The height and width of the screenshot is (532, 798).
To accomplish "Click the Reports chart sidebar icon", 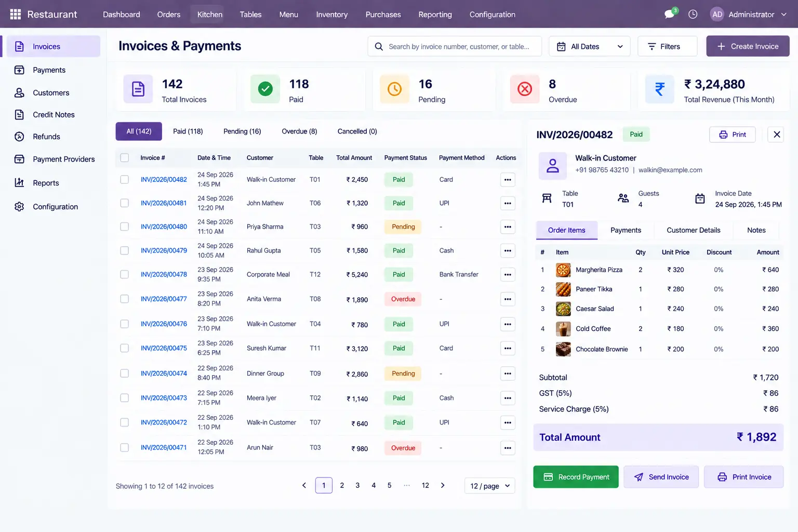I will [x=19, y=182].
